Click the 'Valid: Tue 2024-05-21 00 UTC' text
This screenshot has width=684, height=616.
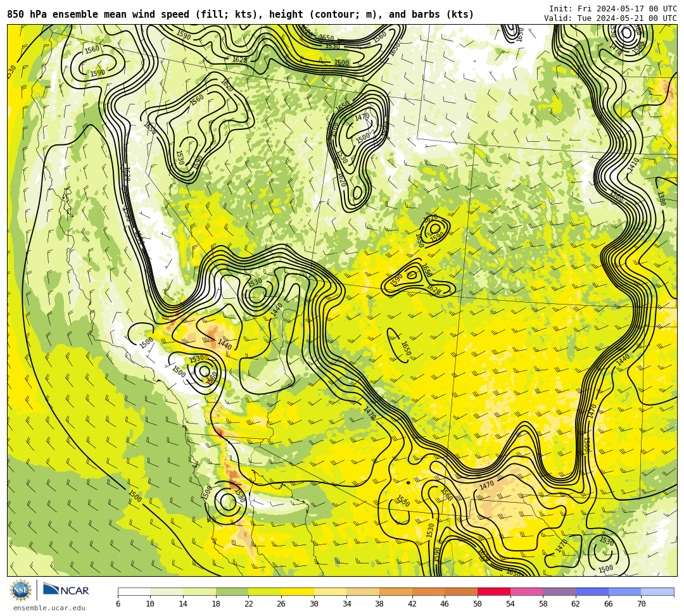(x=611, y=18)
